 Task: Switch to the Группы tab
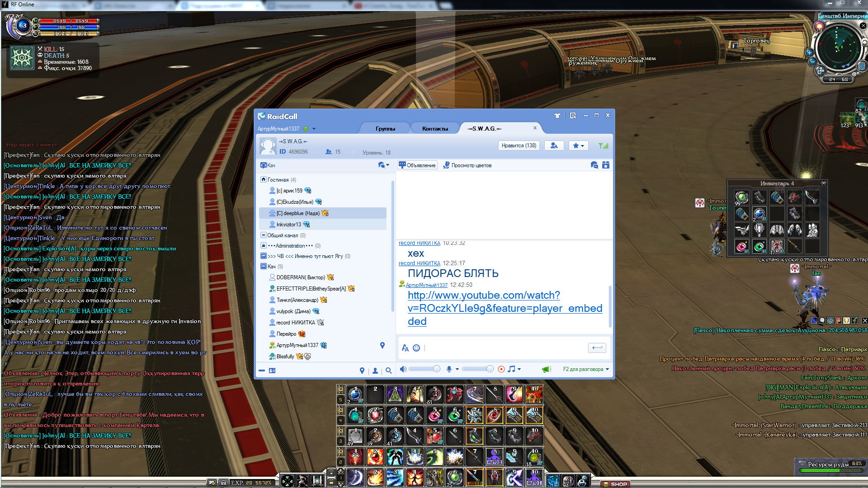click(385, 129)
